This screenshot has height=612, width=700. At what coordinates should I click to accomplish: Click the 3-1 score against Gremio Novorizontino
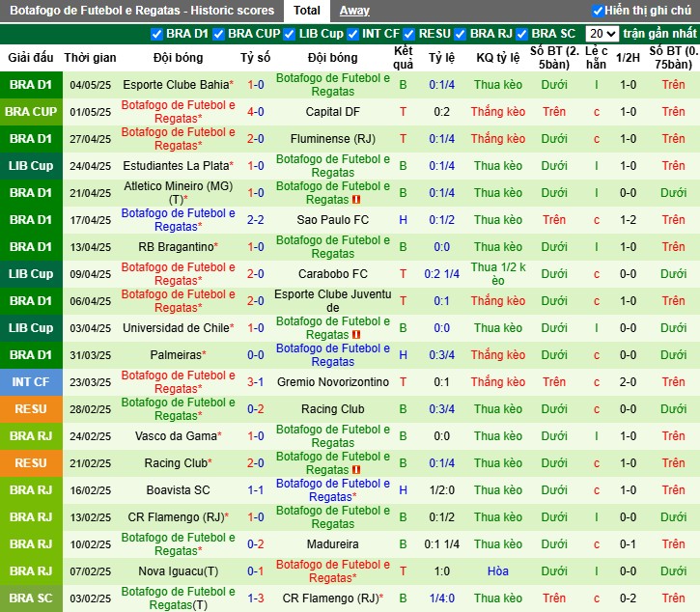coord(255,382)
